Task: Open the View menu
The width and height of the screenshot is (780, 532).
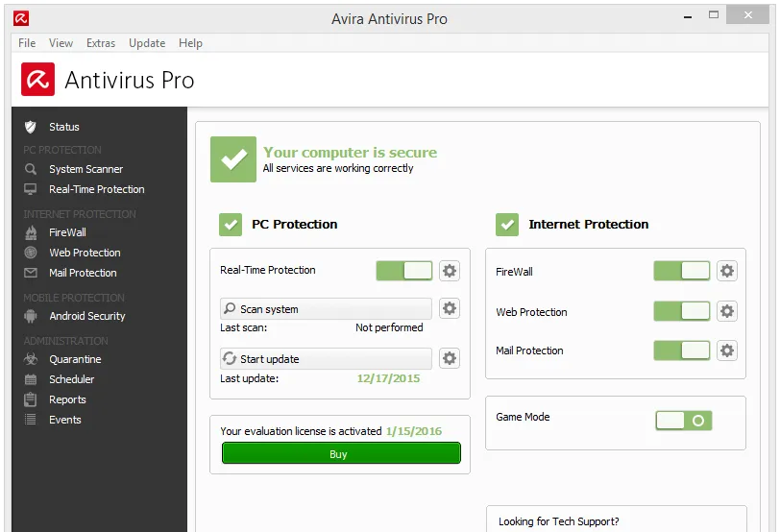Action: (x=61, y=43)
